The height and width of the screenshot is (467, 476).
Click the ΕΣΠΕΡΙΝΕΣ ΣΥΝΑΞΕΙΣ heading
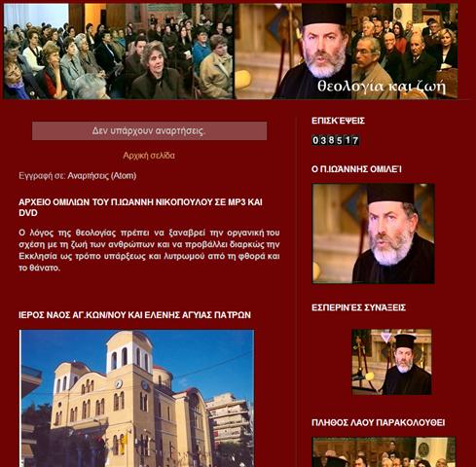(x=358, y=307)
